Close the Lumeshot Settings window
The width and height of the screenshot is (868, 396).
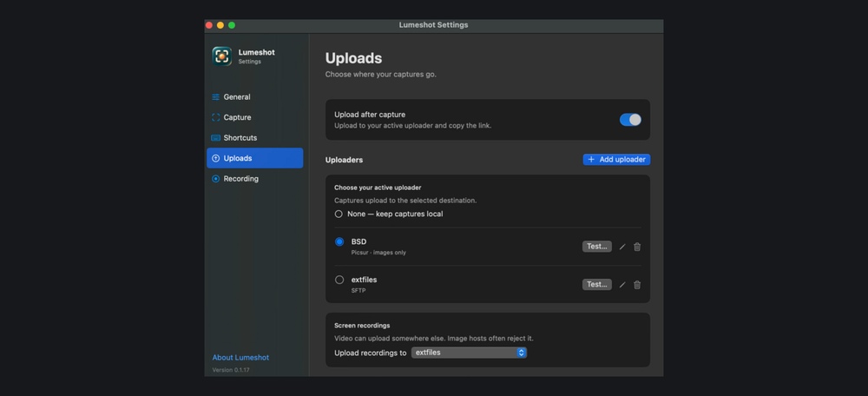pos(209,25)
